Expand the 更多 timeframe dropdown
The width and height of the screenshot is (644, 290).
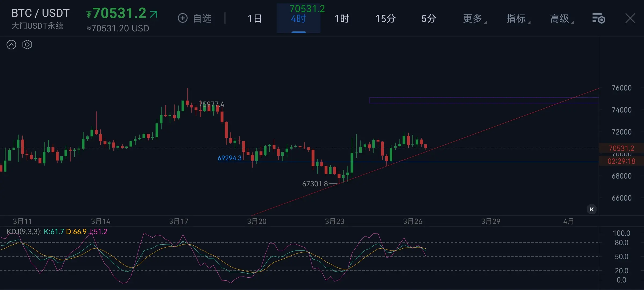[x=473, y=19]
